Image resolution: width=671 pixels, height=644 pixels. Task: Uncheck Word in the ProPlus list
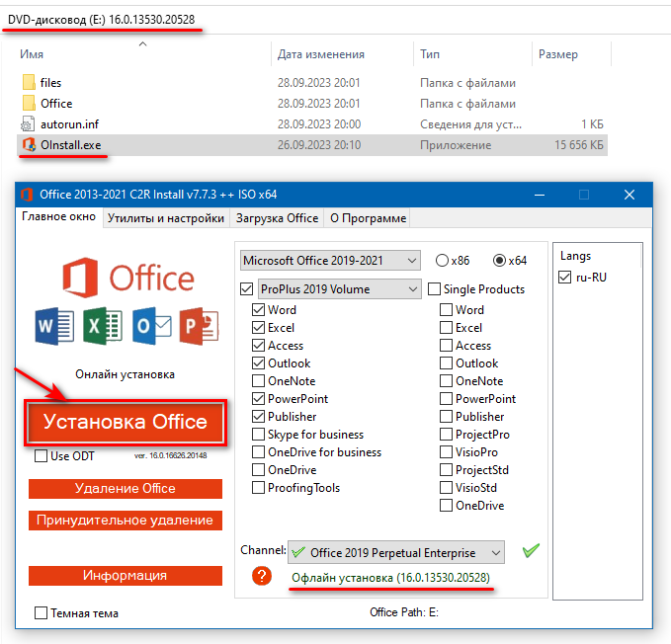point(259,309)
